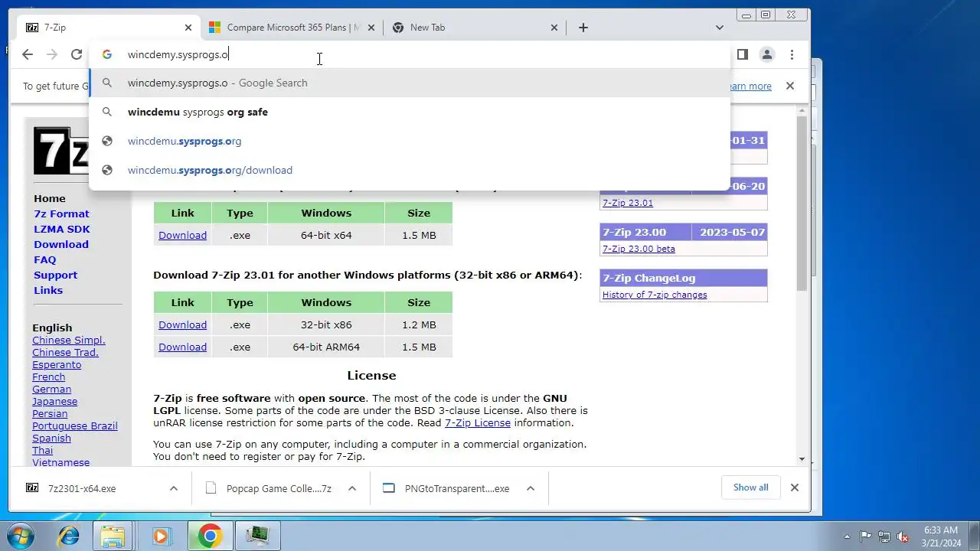Image resolution: width=980 pixels, height=551 pixels.
Task: Go to LZMA SDK page
Action: point(62,229)
